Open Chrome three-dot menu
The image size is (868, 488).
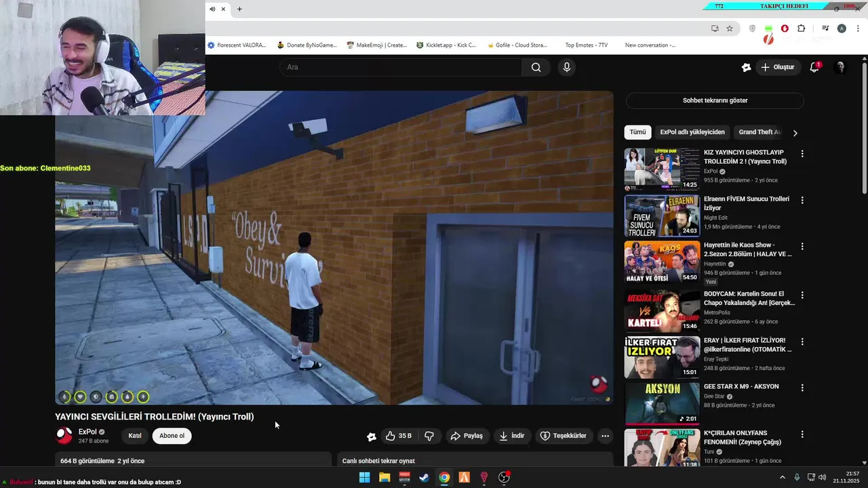859,28
